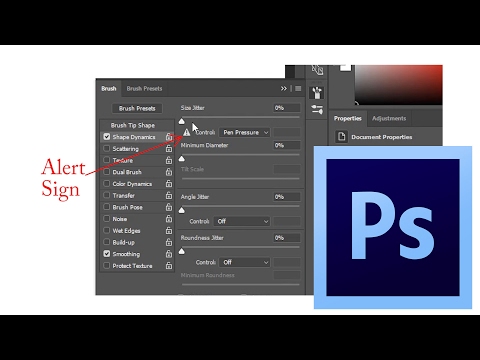Click the Document Properties label
This screenshot has width=480, height=360.
coord(382,137)
